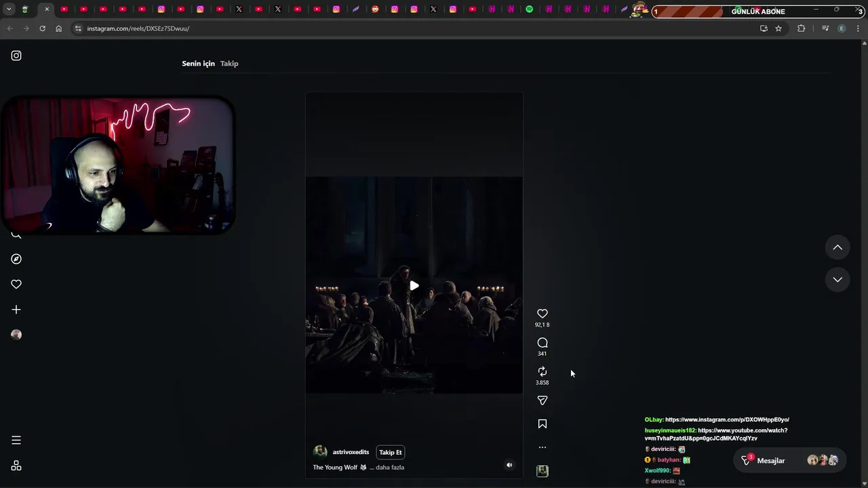Open the Meta apps grid icon
This screenshot has width=868, height=488.
coord(16,466)
